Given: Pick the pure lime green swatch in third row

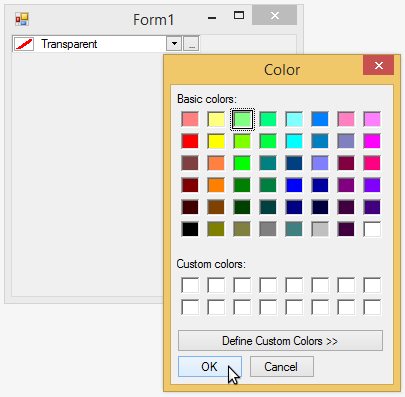Looking at the screenshot, I should click(242, 163).
